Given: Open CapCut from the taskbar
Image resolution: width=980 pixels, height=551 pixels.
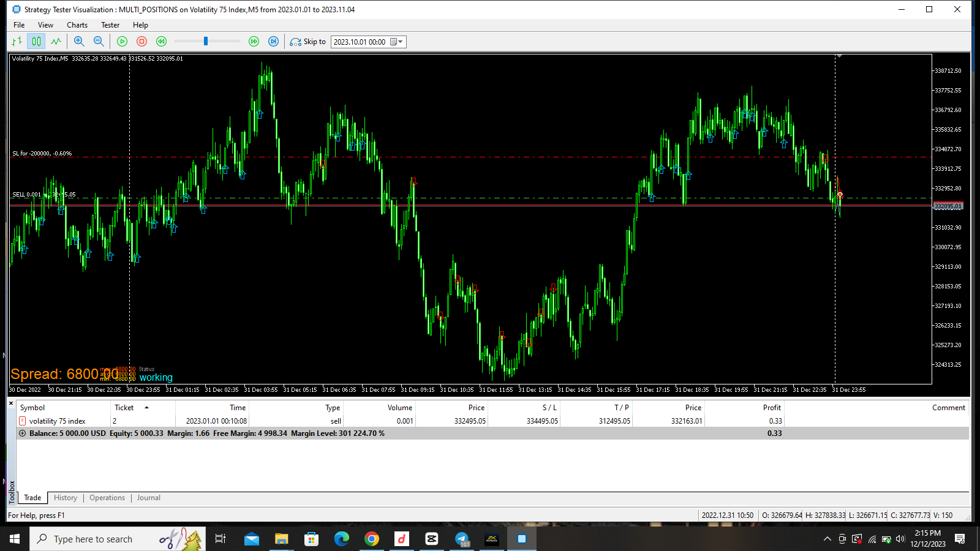Looking at the screenshot, I should pos(432,539).
